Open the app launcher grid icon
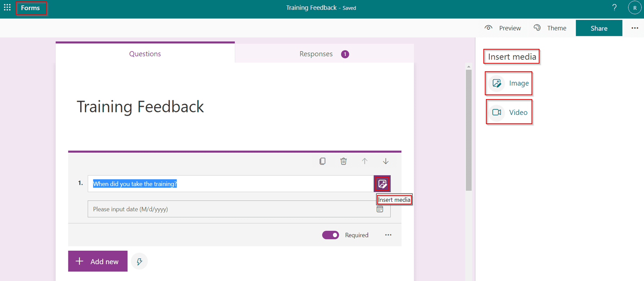The height and width of the screenshot is (281, 644). pos(7,8)
